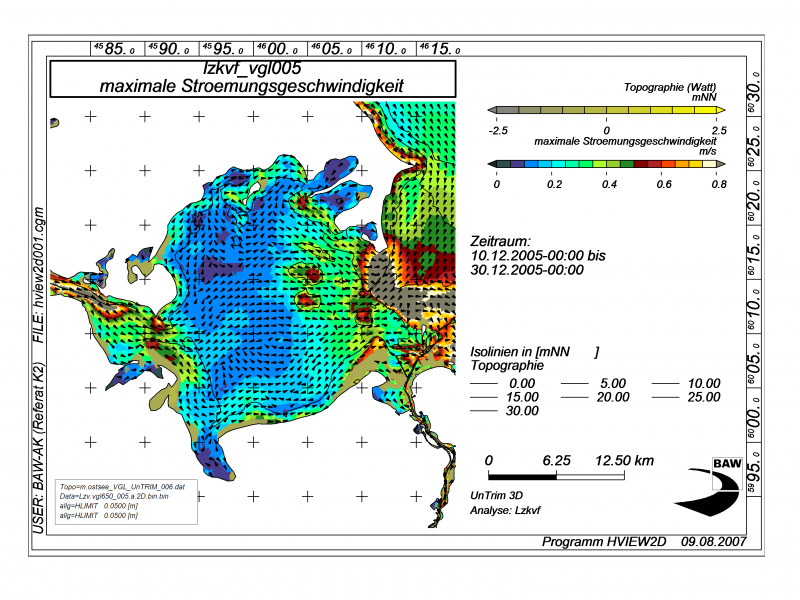Click the 'mNN' unit label under Topographie (Watt)
This screenshot has width=800, height=600.
click(x=704, y=97)
